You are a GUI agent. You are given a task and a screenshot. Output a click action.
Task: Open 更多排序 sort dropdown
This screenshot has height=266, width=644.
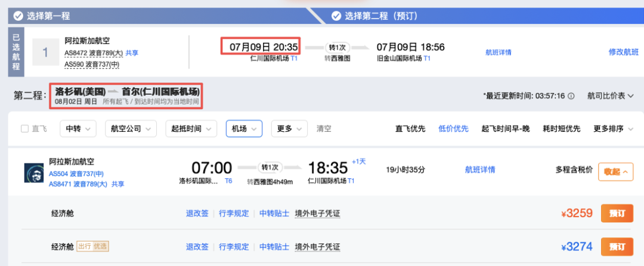614,128
